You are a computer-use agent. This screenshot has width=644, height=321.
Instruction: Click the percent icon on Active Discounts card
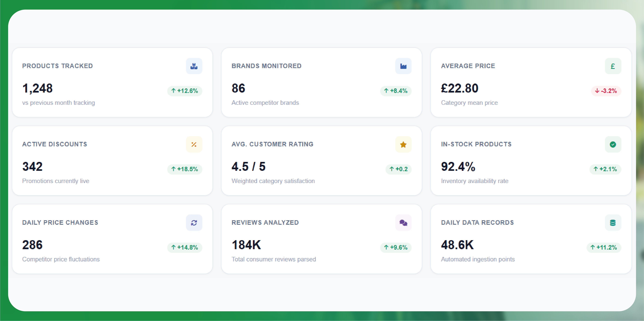click(194, 144)
